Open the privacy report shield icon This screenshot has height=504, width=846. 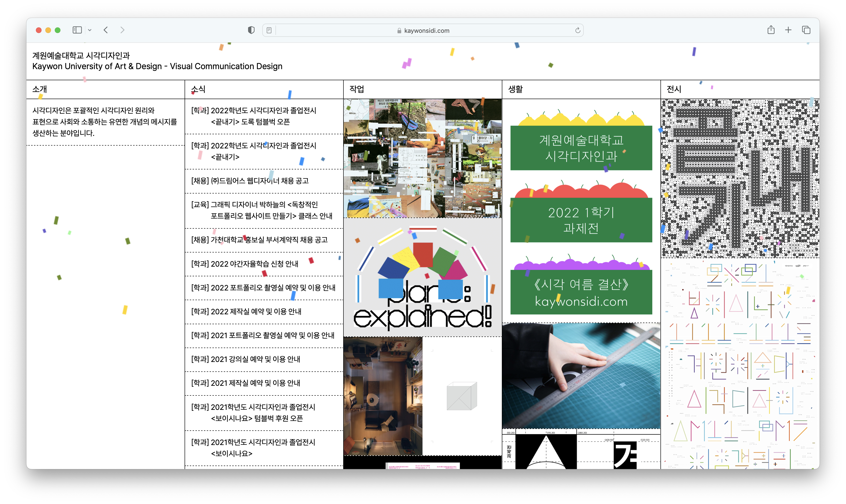[x=251, y=30]
